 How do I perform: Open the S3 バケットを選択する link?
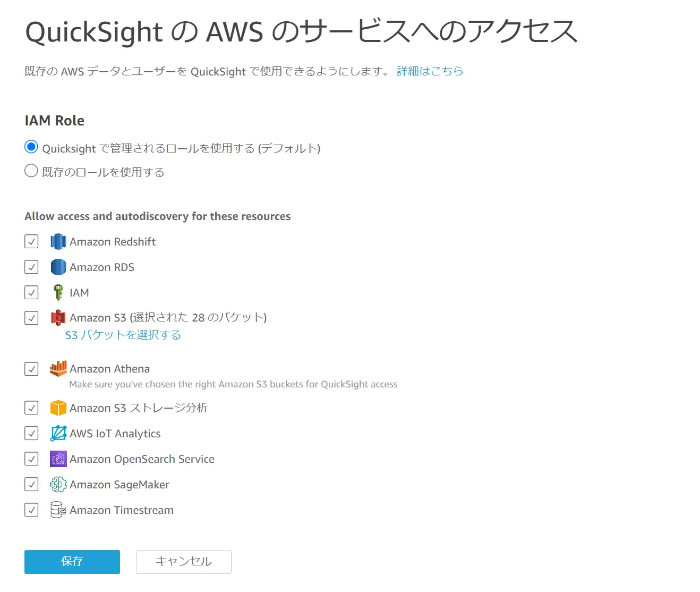click(123, 335)
